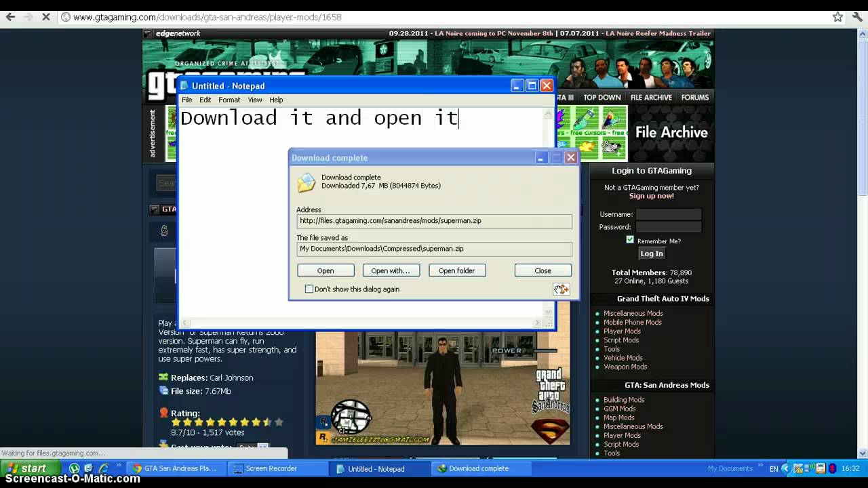Click the File Archive banner heading
Viewport: 868px width, 488px height.
click(x=671, y=132)
